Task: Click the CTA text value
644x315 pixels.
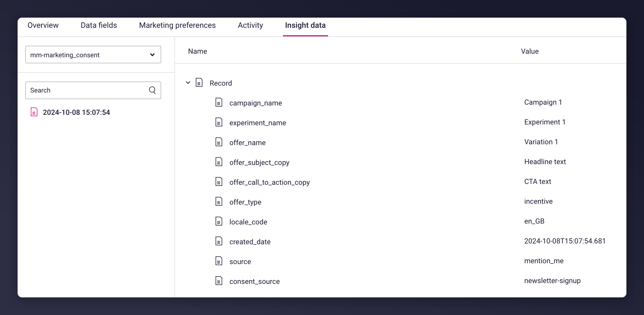Action: point(538,181)
